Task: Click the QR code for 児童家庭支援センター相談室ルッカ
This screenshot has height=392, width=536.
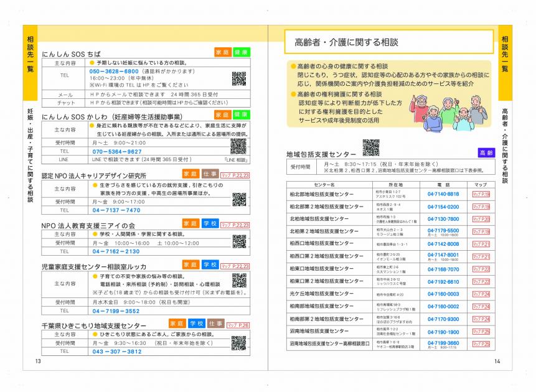Action: pos(238,281)
